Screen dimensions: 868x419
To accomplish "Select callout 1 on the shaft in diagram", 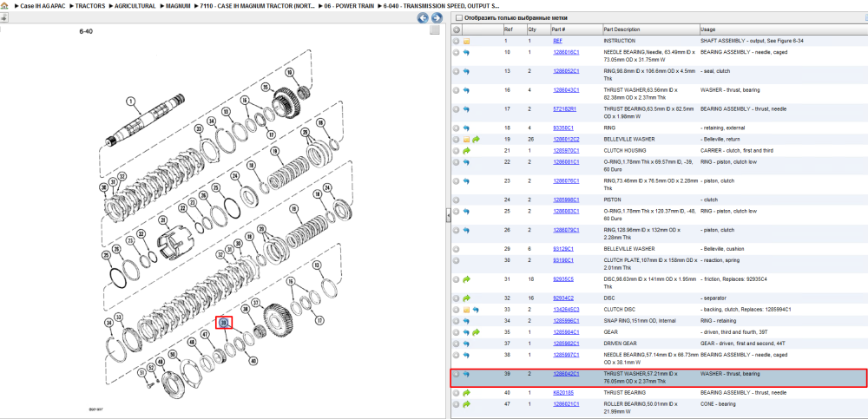I will [131, 101].
